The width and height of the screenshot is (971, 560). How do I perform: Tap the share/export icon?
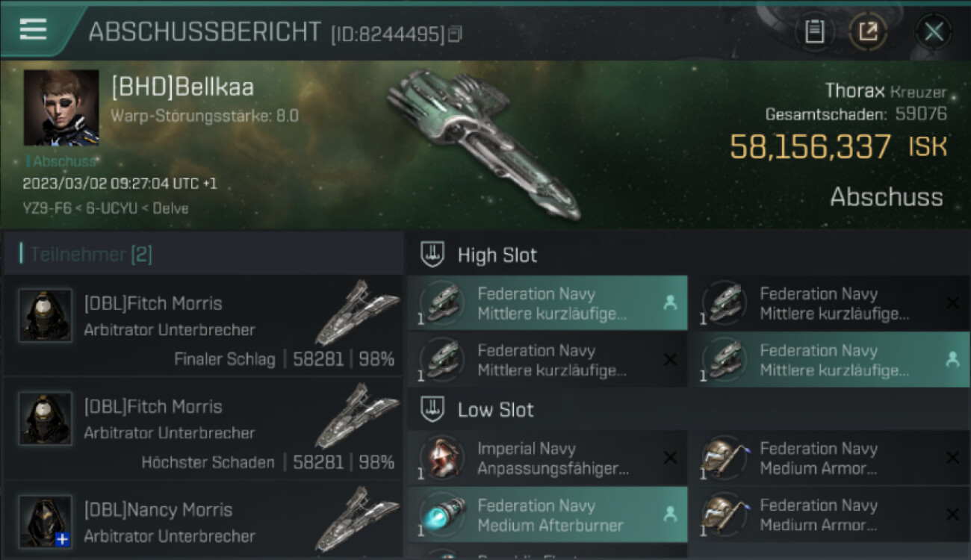[868, 32]
